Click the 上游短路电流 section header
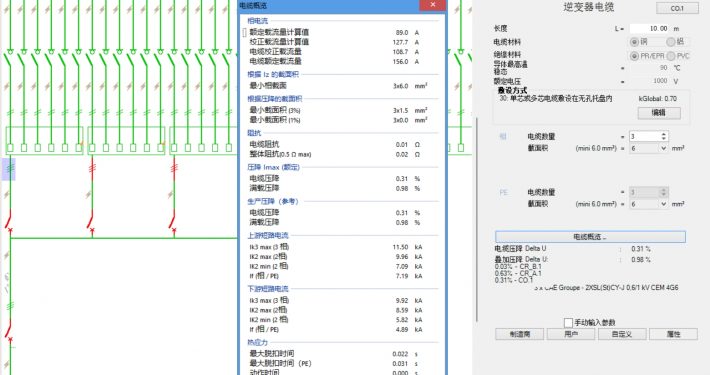The image size is (710, 375). (268, 236)
